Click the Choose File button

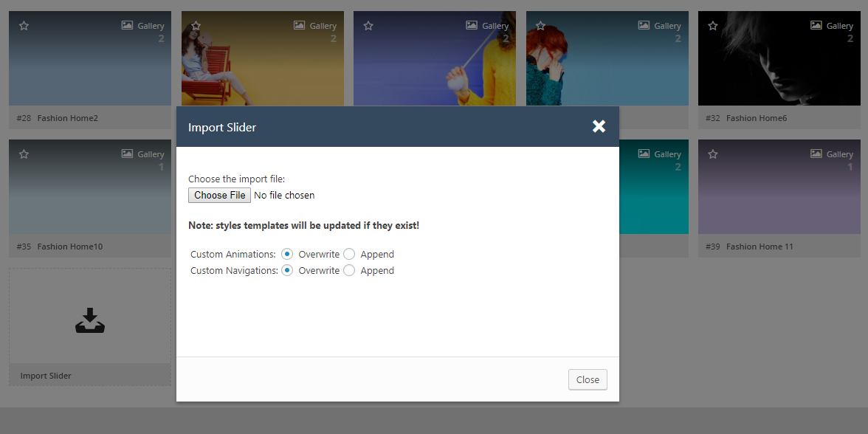pyautogui.click(x=219, y=195)
